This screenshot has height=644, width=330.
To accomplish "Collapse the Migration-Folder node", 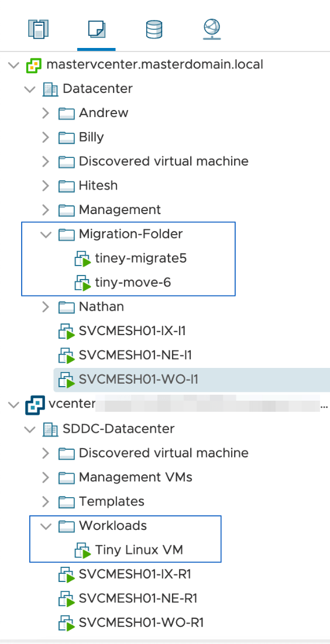I will (46, 235).
